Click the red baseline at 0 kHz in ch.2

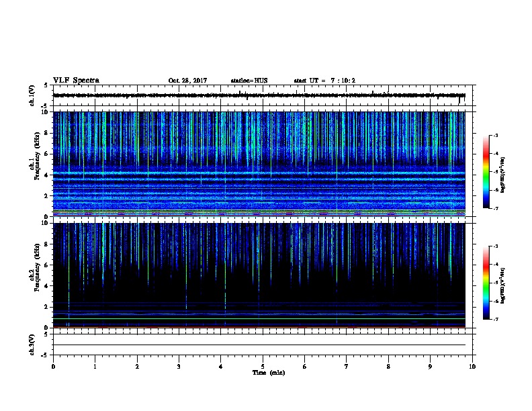point(259,327)
